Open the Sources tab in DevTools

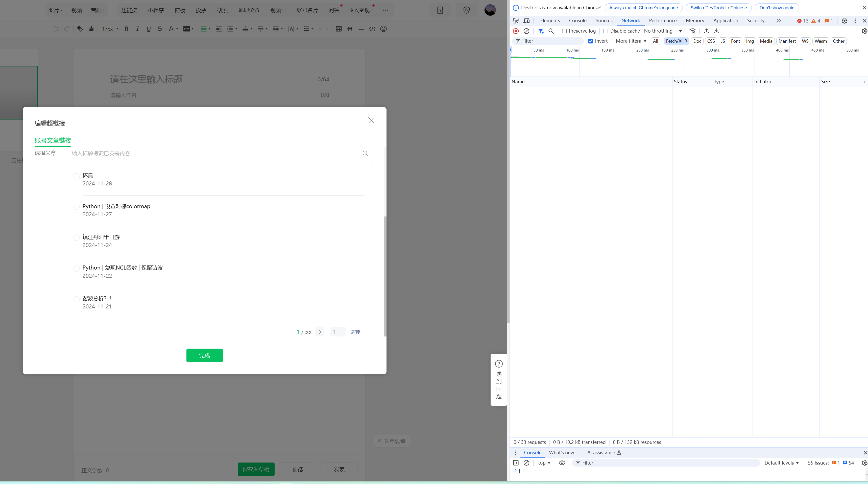pos(604,20)
